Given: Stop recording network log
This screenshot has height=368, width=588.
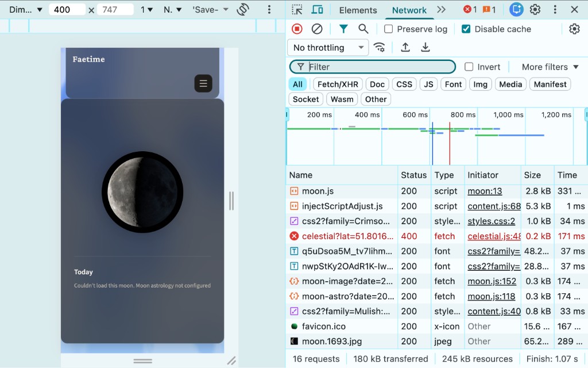Looking at the screenshot, I should point(297,29).
